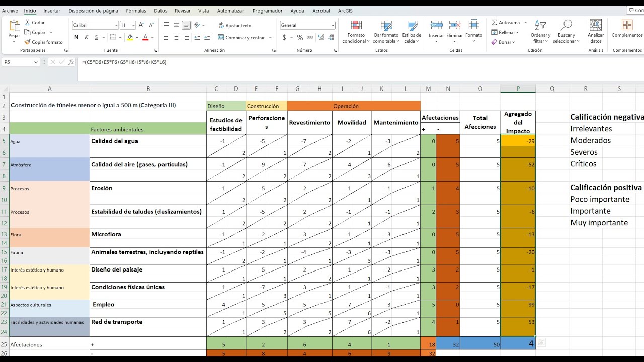
Task: Click the Copiar formato brush icon
Action: point(27,42)
